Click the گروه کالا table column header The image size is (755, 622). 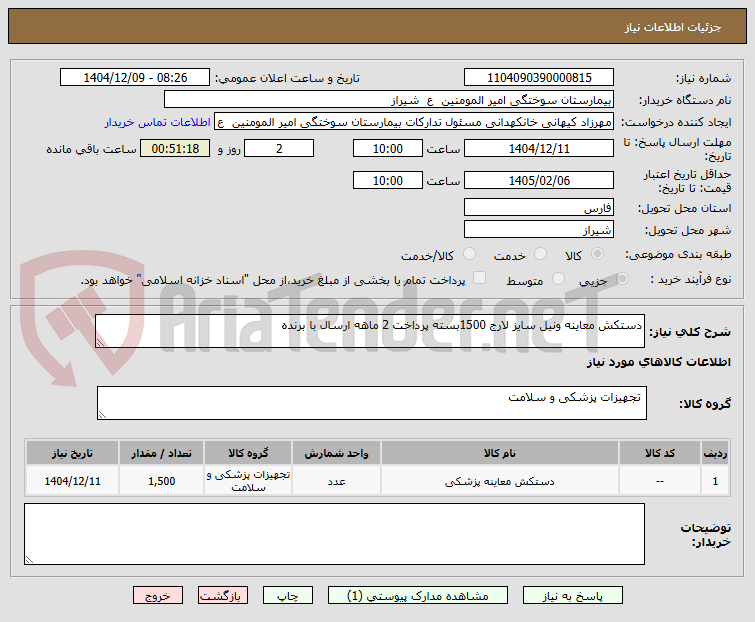(x=248, y=453)
